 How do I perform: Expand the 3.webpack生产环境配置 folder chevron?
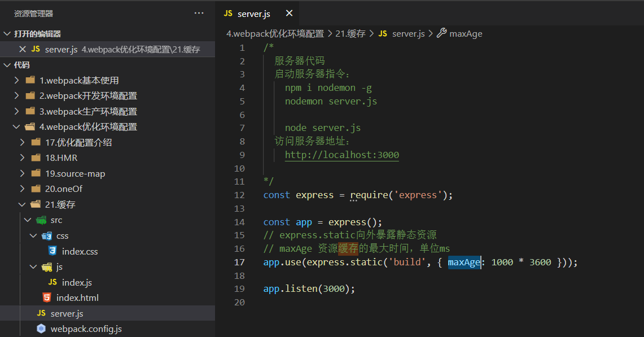click(16, 111)
